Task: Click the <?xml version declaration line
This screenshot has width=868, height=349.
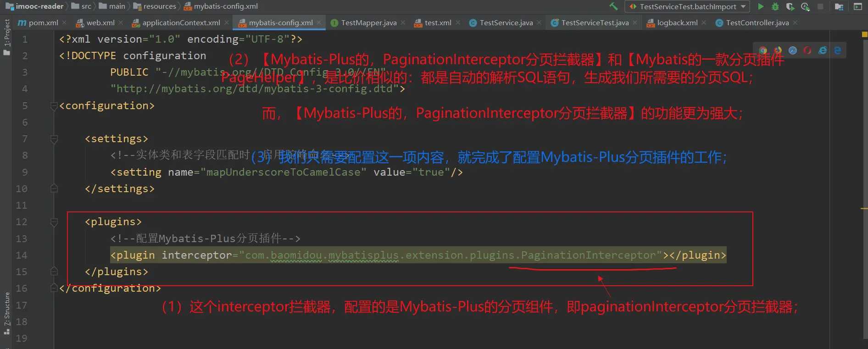Action: tap(181, 39)
